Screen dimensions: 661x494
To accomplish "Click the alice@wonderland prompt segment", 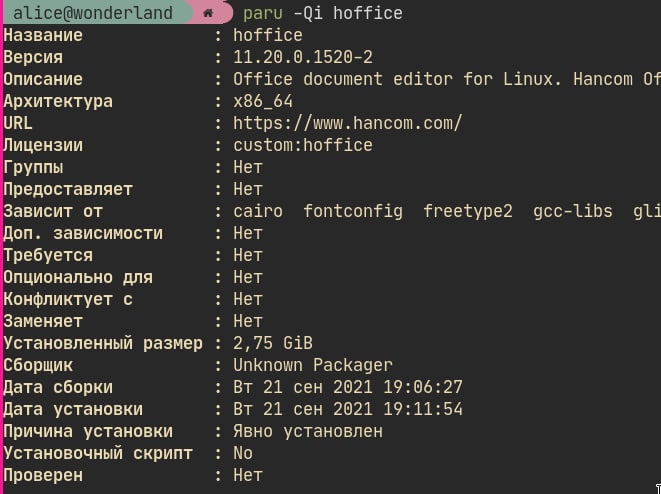I will coord(86,14).
